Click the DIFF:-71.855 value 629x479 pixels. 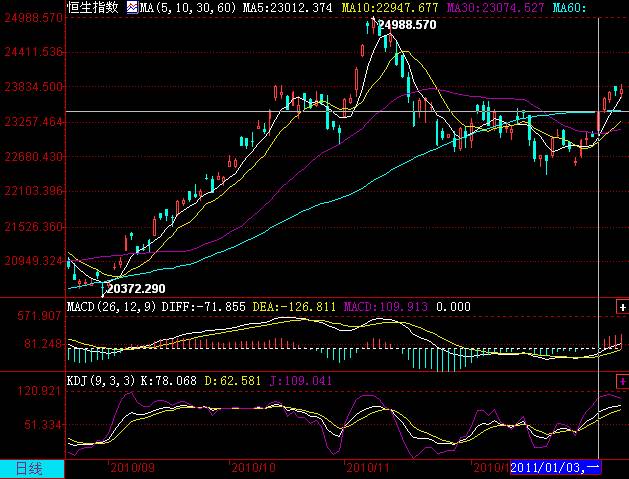click(x=203, y=307)
